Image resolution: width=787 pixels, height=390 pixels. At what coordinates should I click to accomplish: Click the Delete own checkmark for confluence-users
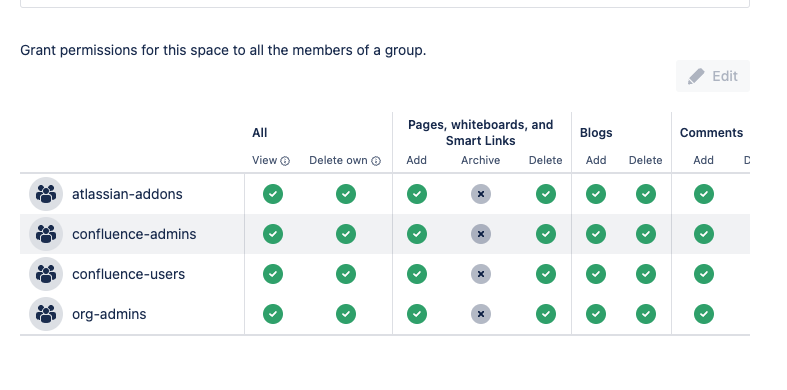(x=346, y=274)
